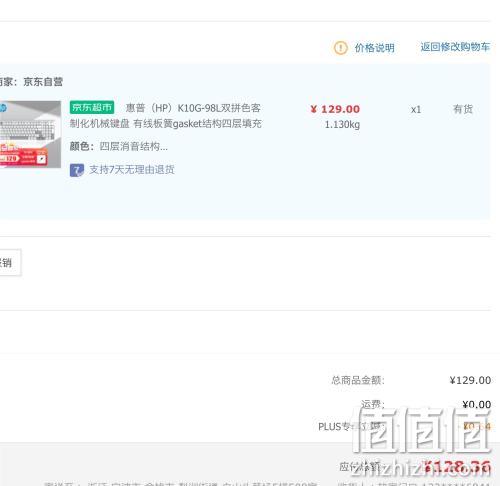This screenshot has height=486, width=500.
Task: Click the orange price info exclamation icon
Action: pos(340,48)
